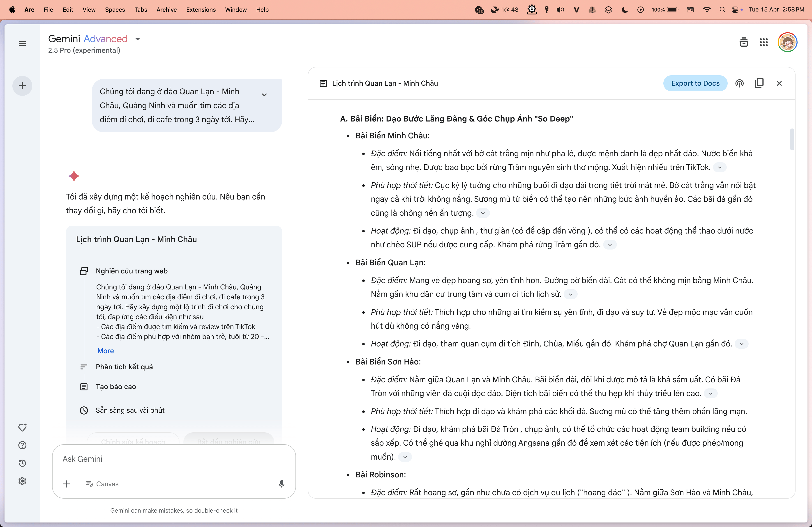The image size is (812, 527).
Task: Expand sources after "thủy triều lên cao"
Action: 711,393
